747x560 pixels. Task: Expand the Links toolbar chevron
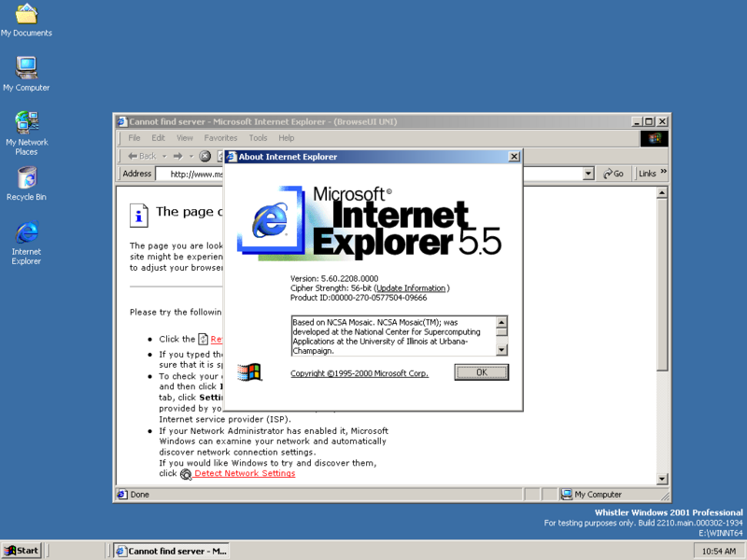(x=664, y=172)
